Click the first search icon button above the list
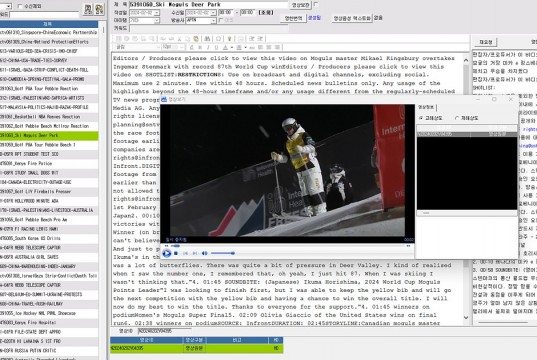 click(x=88, y=9)
